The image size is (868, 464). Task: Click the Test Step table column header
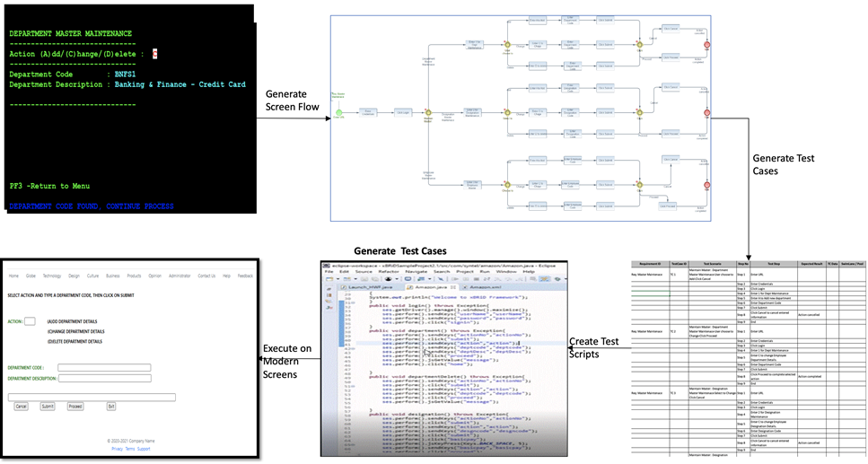(774, 264)
